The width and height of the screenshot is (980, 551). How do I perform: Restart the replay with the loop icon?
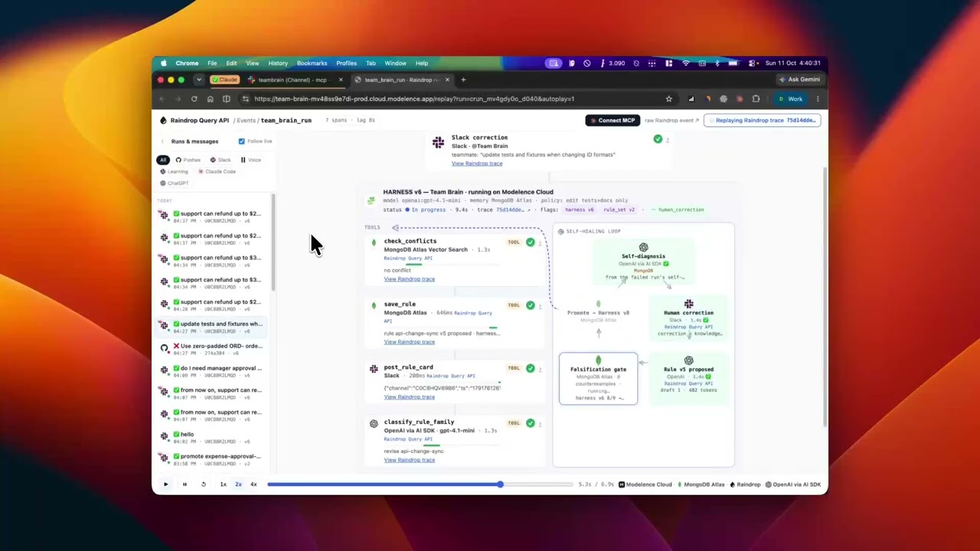(x=204, y=484)
